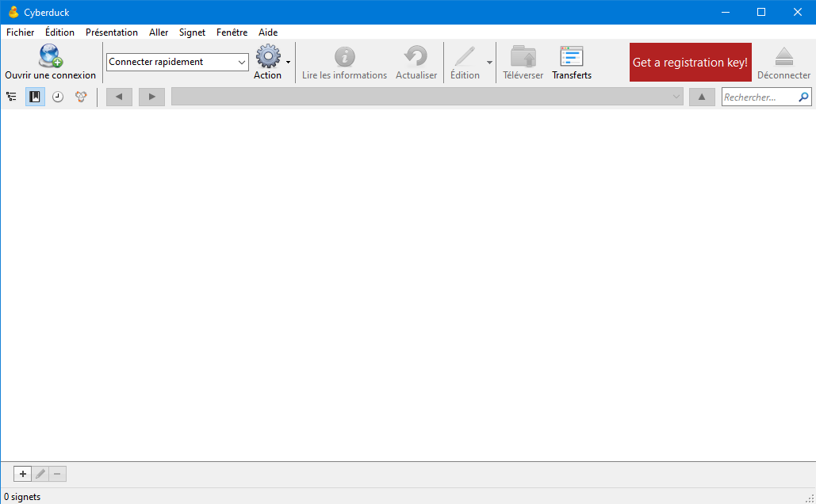Open the Présentation menu
Viewport: 816px width, 504px height.
coord(112,32)
